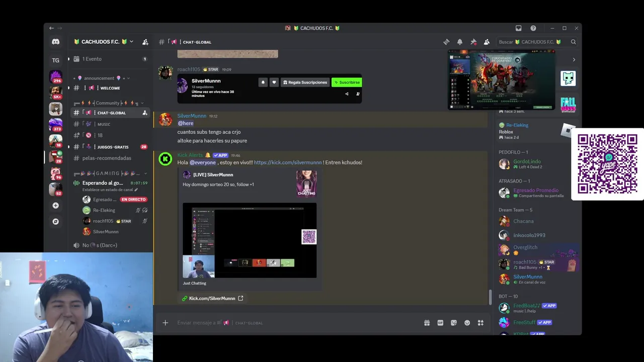Select the CHAT-GLOBAL channel
Viewport: 644px width, 362px height.
[x=110, y=113]
